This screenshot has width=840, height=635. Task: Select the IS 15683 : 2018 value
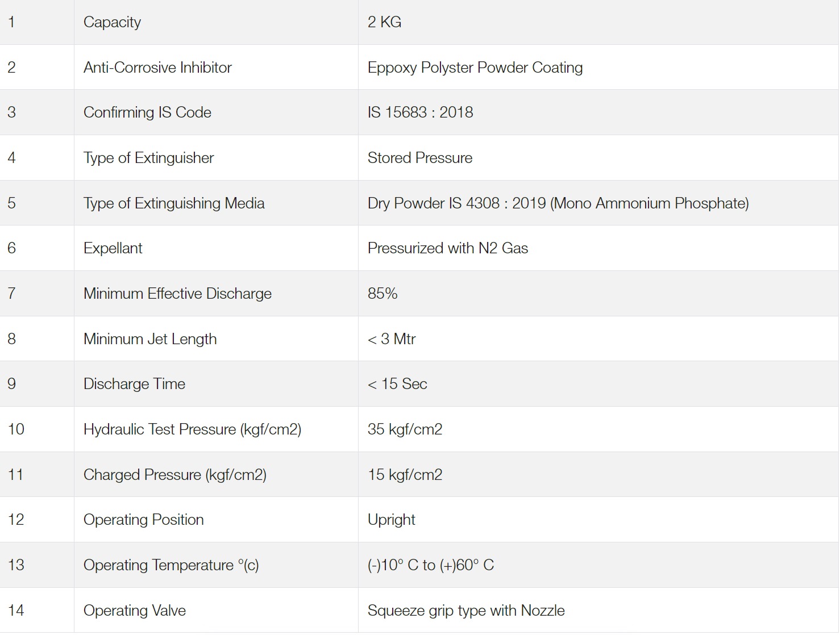pos(421,112)
